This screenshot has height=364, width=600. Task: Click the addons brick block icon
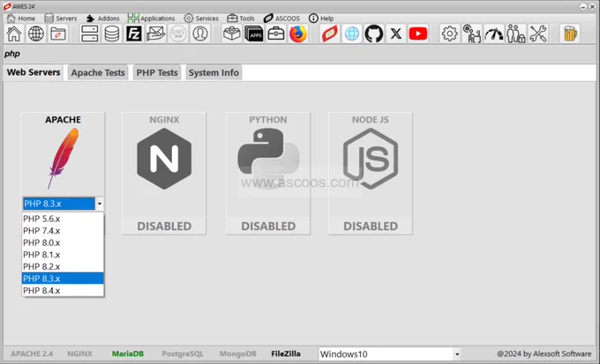[x=232, y=33]
